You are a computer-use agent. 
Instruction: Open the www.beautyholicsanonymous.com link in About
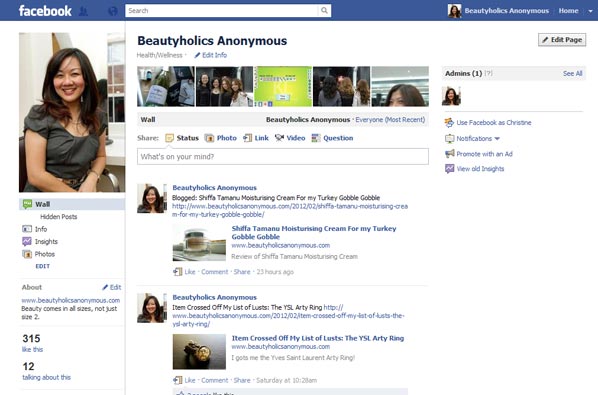click(71, 300)
